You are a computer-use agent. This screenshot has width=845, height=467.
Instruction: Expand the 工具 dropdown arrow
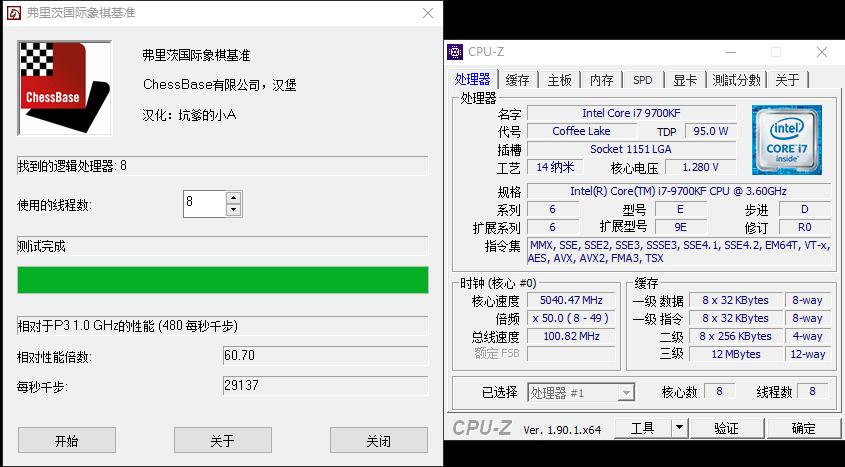[680, 428]
